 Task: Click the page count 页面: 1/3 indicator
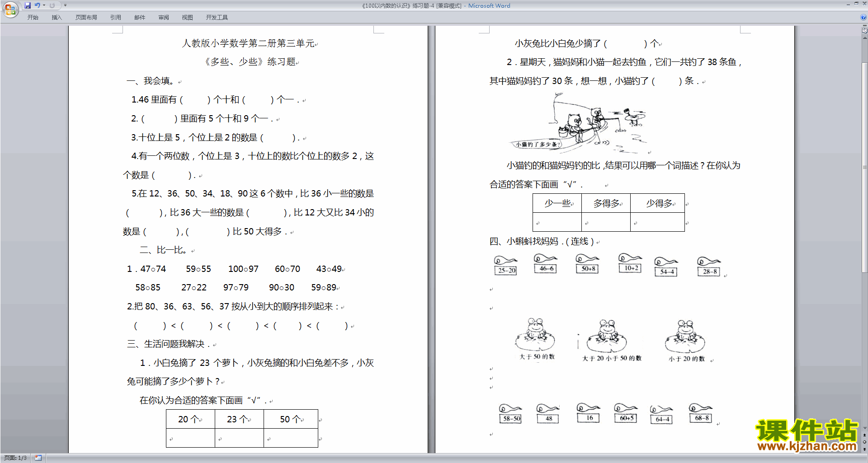coord(15,458)
